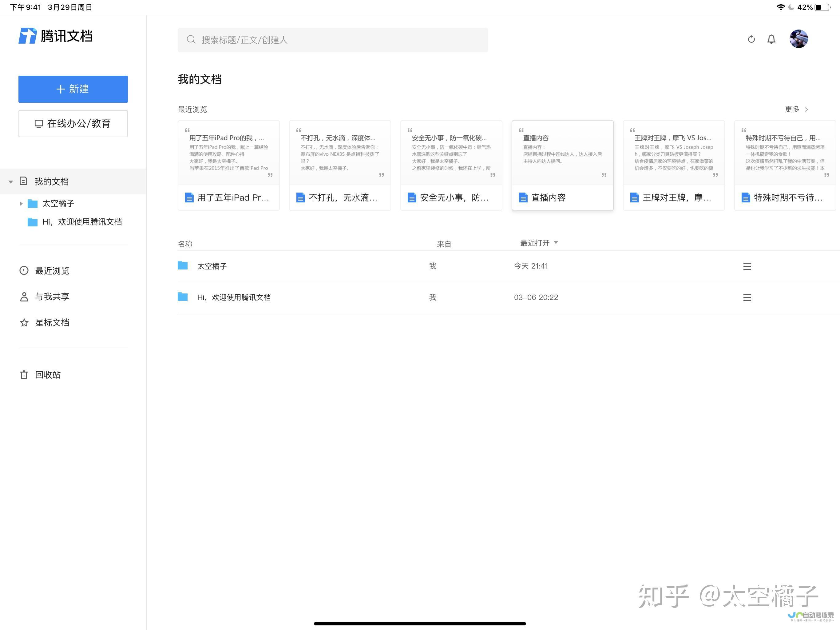Open 在线办公/教育 button
Image resolution: width=840 pixels, height=630 pixels.
(73, 123)
